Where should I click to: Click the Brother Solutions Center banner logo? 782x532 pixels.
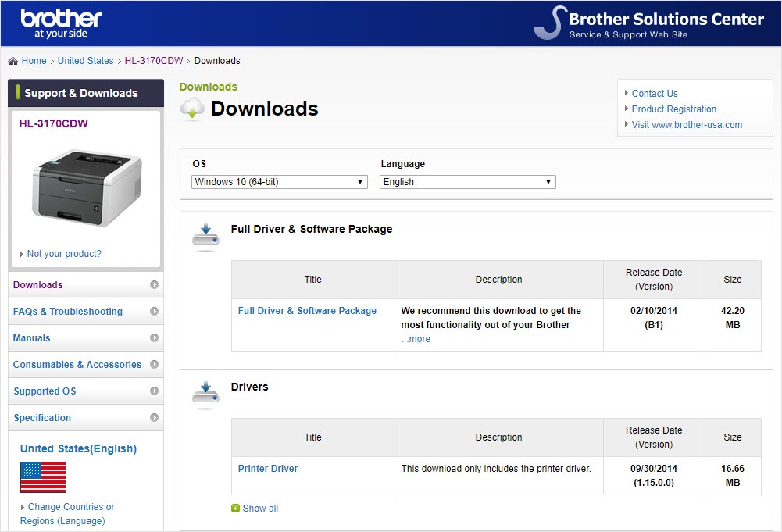point(648,23)
